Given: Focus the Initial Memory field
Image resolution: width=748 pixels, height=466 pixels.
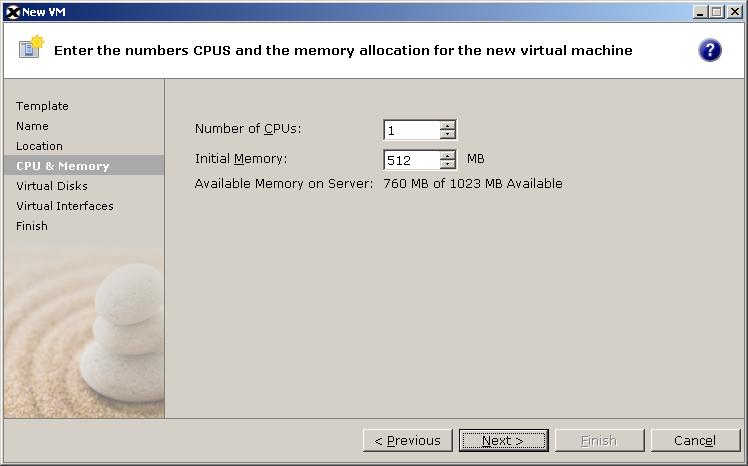Looking at the screenshot, I should tap(412, 160).
